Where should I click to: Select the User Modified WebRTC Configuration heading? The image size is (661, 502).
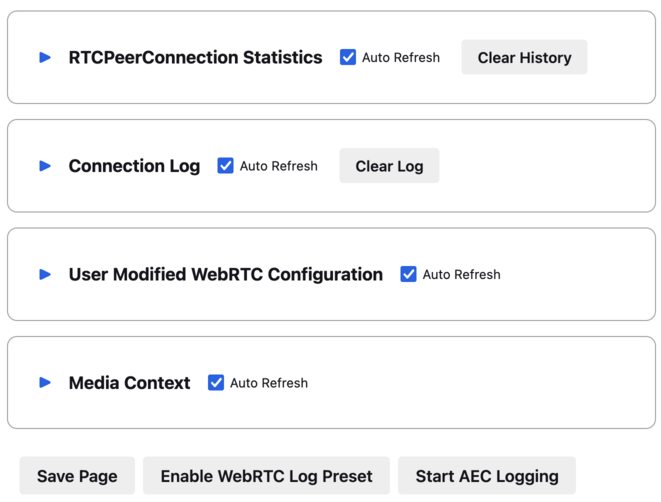(x=225, y=274)
